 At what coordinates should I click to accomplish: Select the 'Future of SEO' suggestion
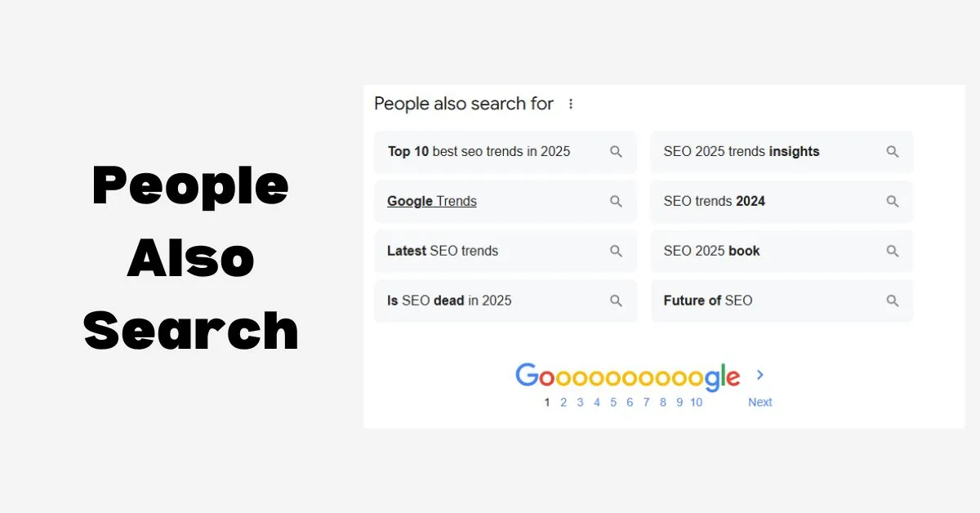pyautogui.click(x=708, y=301)
